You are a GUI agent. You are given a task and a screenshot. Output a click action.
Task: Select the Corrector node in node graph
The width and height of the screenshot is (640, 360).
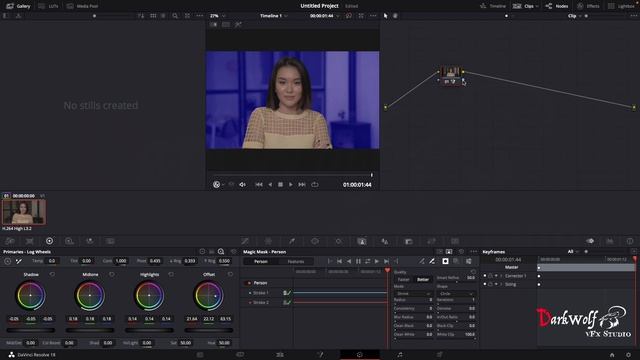451,76
